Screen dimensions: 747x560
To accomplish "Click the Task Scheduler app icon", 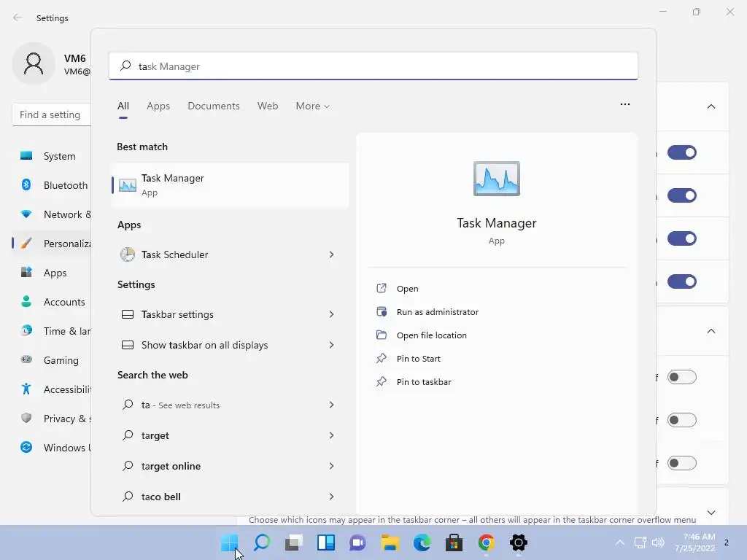I will pos(127,254).
